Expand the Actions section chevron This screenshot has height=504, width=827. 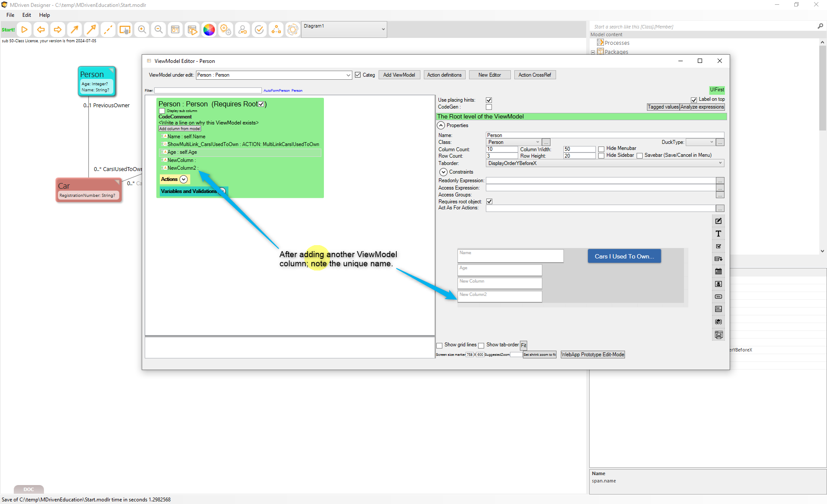pyautogui.click(x=183, y=179)
